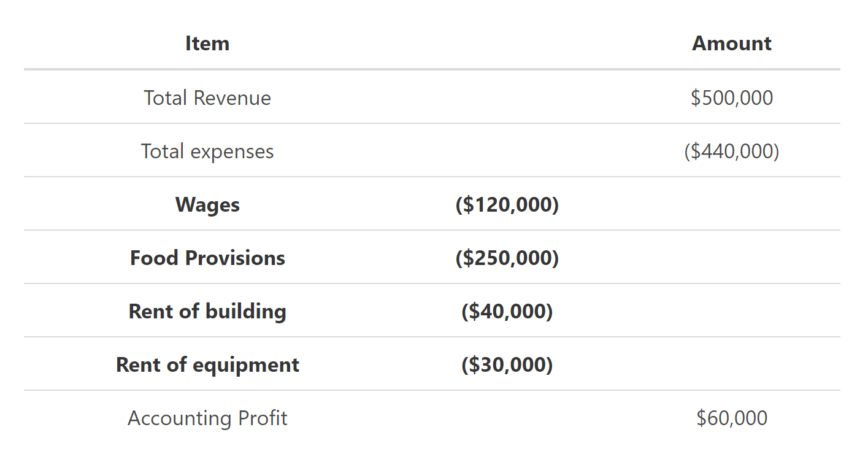Select the Total expenses row label

pos(207,152)
